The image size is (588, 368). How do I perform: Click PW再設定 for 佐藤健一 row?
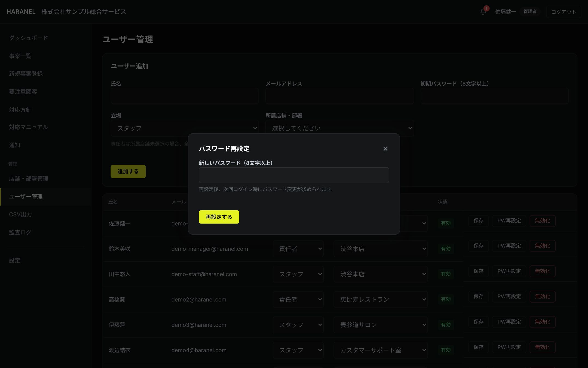[509, 221]
